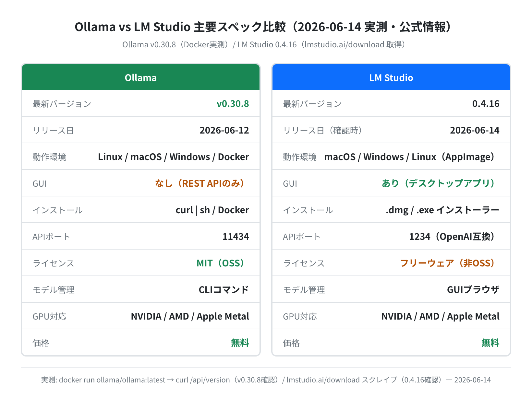Select the Ollama version value v0.30.8
The width and height of the screenshot is (532, 398).
pos(233,104)
